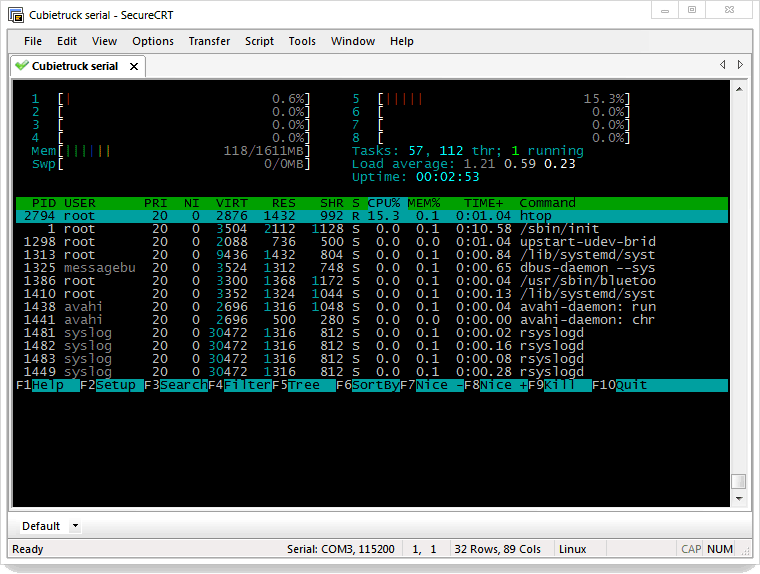The image size is (760, 574).
Task: Click the status bar resize grip
Action: pyautogui.click(x=746, y=551)
